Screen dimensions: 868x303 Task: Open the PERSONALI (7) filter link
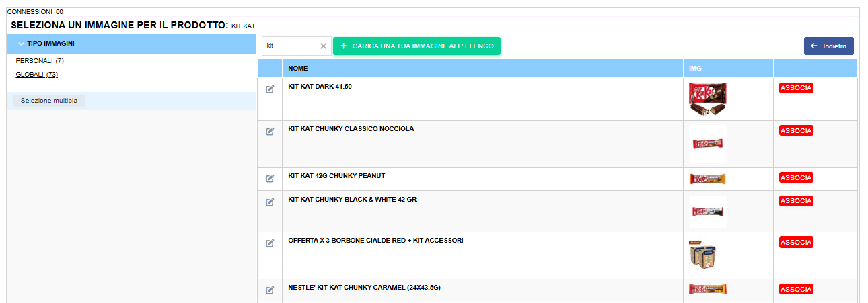tap(40, 61)
